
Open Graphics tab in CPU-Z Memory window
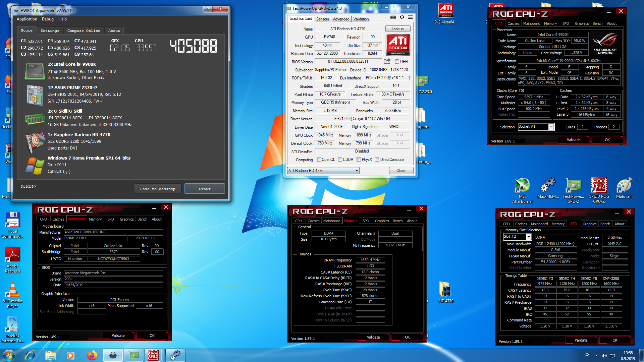pyautogui.click(x=382, y=221)
